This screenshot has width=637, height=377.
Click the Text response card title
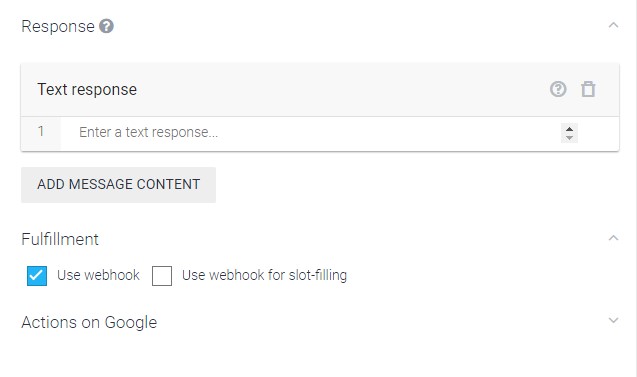pos(87,90)
